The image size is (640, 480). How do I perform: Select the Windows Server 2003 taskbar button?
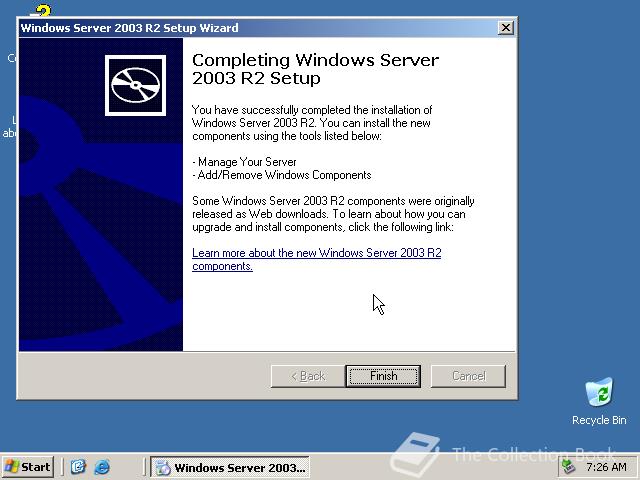pos(230,467)
